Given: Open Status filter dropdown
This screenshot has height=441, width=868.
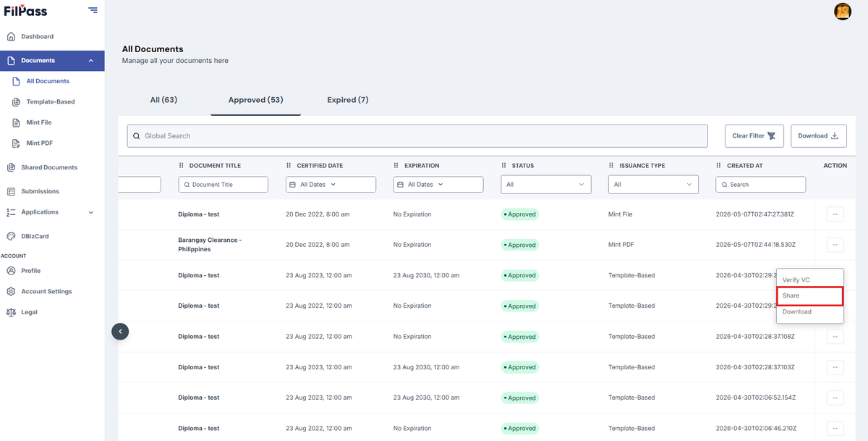Looking at the screenshot, I should click(546, 185).
